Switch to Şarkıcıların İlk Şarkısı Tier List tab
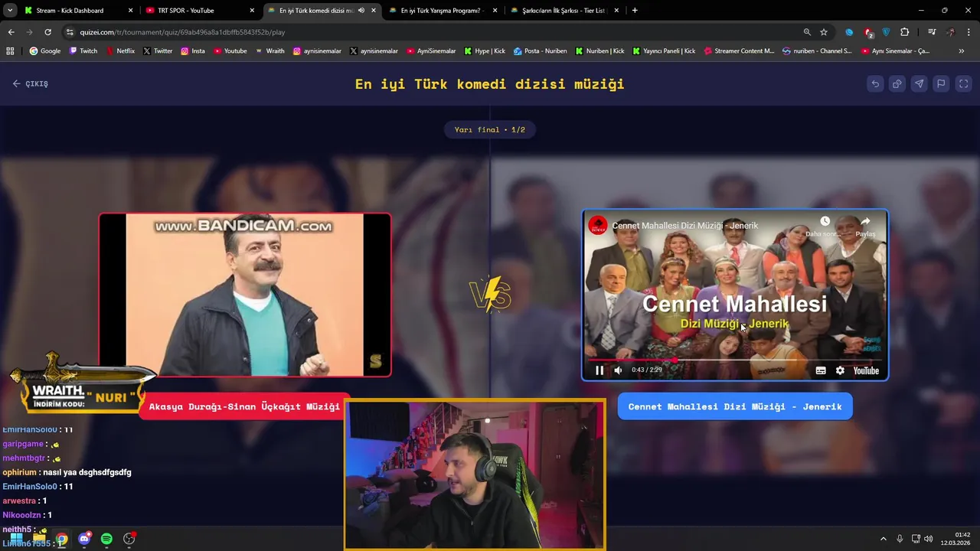The image size is (980, 551). (x=564, y=11)
